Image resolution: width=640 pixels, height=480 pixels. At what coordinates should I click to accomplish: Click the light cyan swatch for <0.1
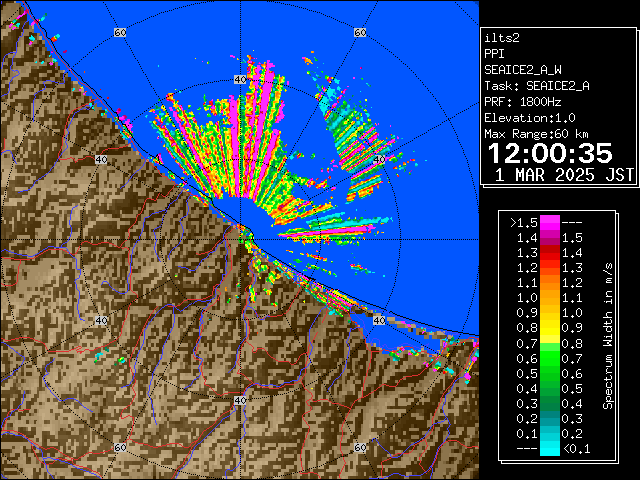[550, 448]
